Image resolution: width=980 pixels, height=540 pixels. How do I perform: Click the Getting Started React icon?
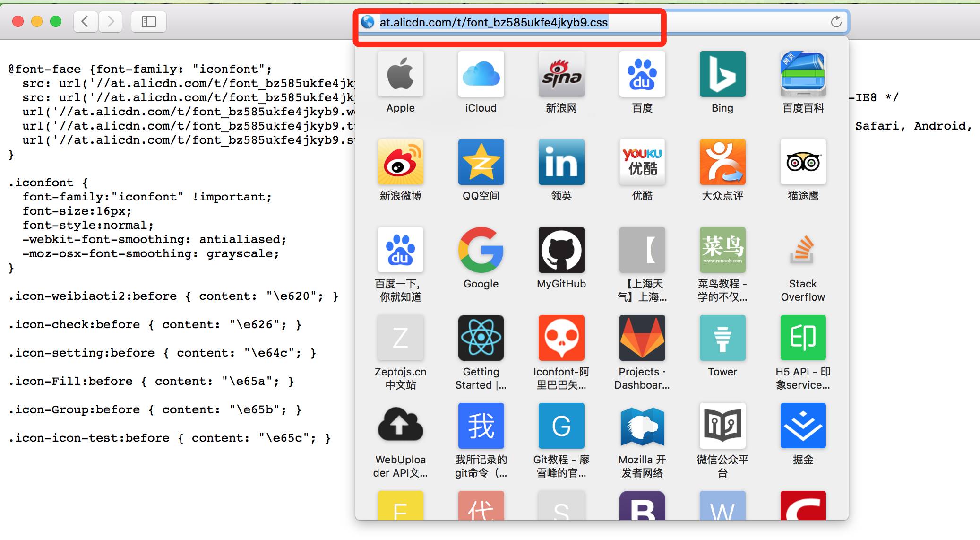[481, 338]
